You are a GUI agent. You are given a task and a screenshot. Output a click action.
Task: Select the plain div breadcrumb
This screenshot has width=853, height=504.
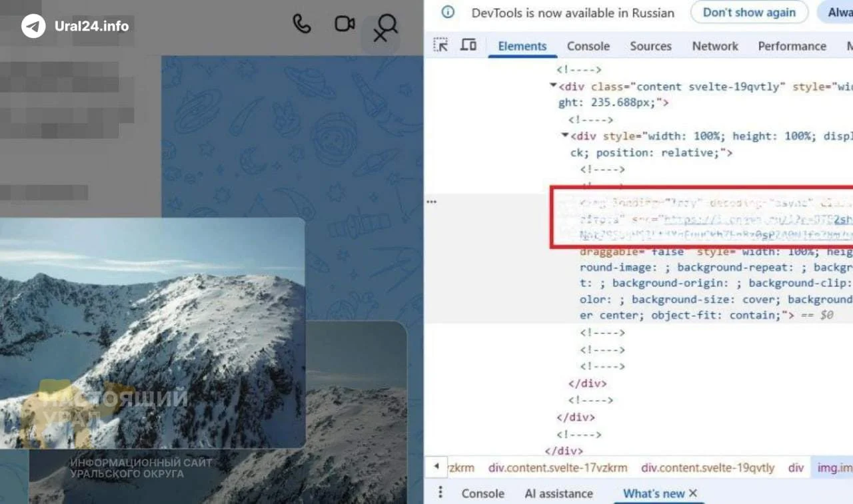coord(796,467)
